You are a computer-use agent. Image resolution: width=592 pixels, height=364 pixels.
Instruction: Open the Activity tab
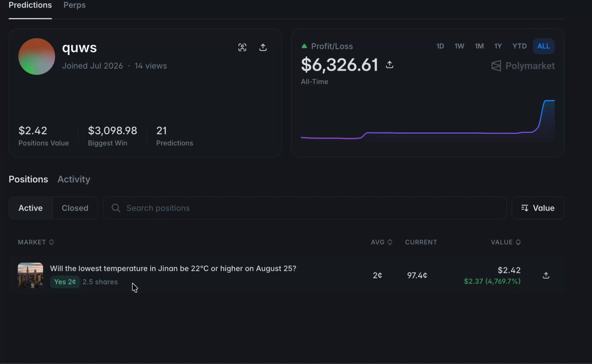74,180
